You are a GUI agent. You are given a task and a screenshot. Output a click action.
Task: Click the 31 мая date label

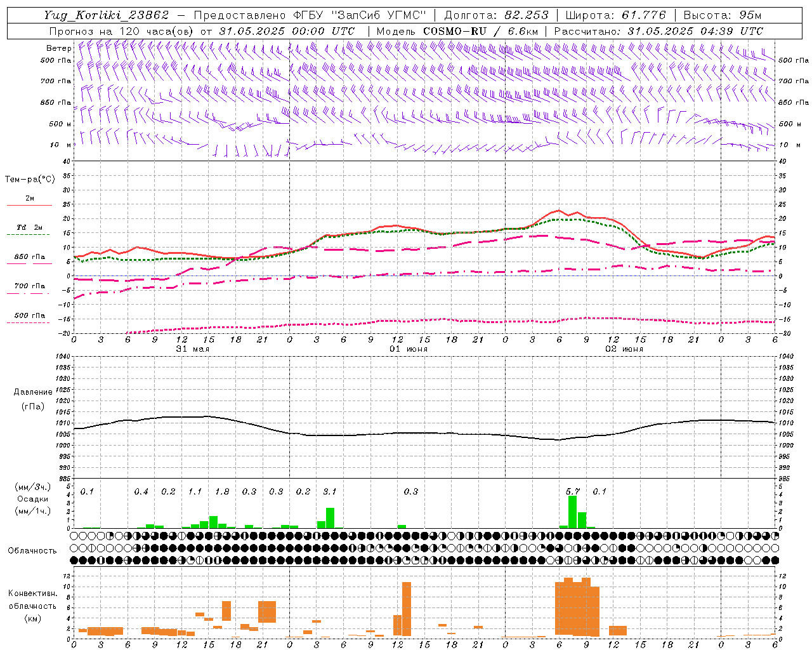tap(193, 348)
